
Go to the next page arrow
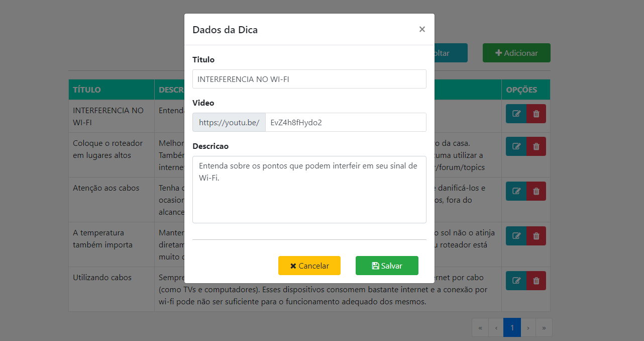(x=528, y=327)
